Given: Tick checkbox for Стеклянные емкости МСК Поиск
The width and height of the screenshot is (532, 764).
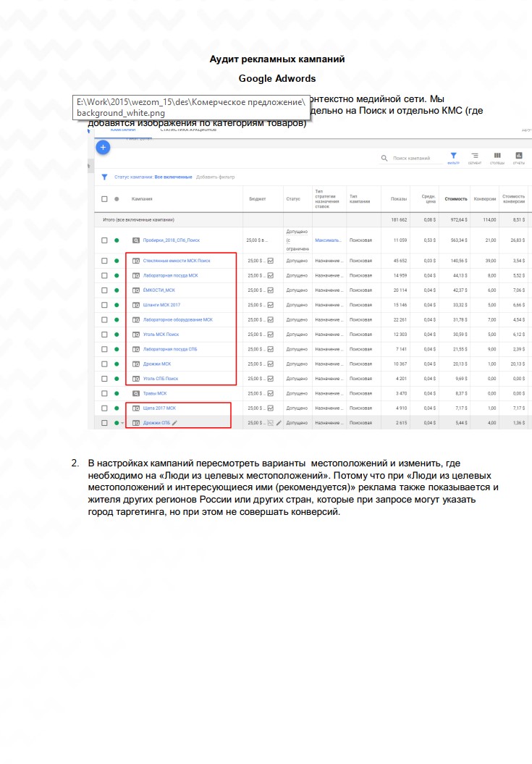Looking at the screenshot, I should point(104,261).
